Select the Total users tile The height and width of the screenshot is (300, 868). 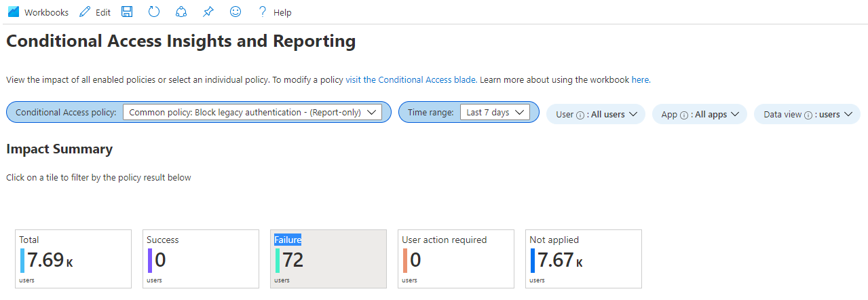click(x=73, y=259)
